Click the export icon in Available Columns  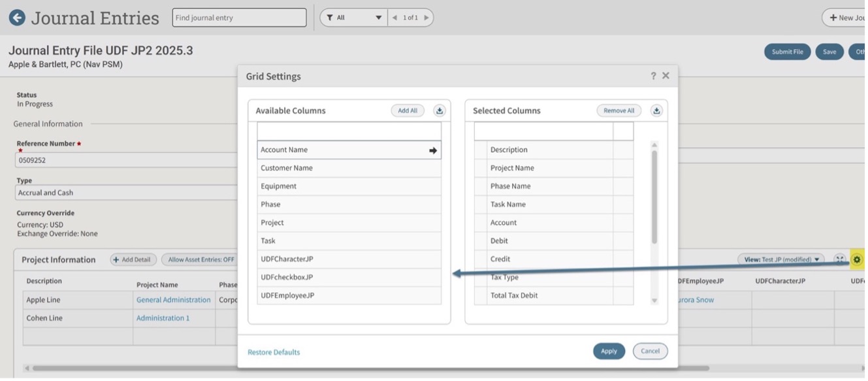pyautogui.click(x=440, y=110)
